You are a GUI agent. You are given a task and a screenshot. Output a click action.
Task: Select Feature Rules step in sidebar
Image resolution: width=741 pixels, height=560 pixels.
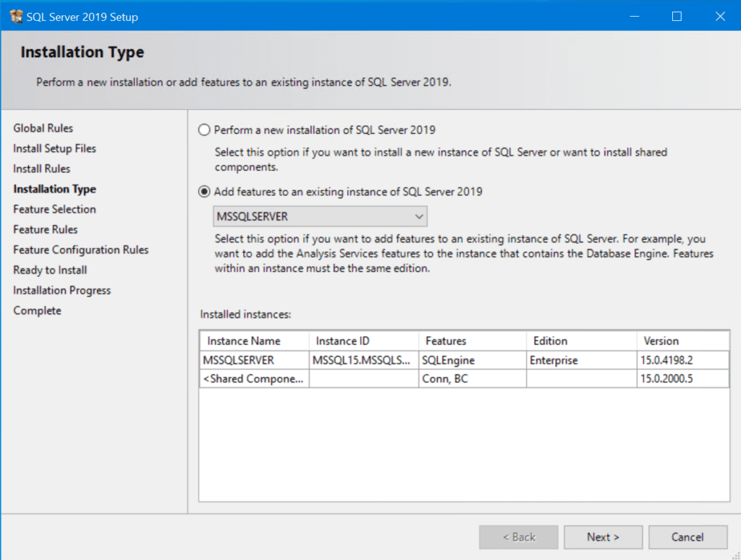pyautogui.click(x=46, y=229)
